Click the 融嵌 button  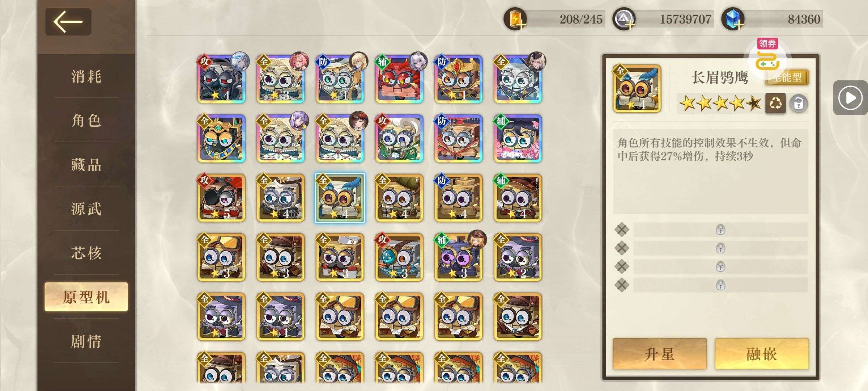pyautogui.click(x=761, y=354)
